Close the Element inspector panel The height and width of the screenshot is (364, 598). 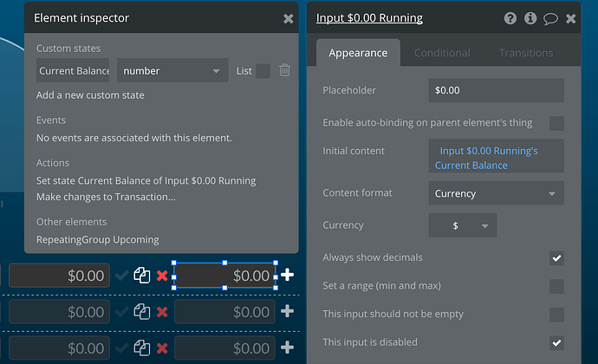pyautogui.click(x=288, y=18)
